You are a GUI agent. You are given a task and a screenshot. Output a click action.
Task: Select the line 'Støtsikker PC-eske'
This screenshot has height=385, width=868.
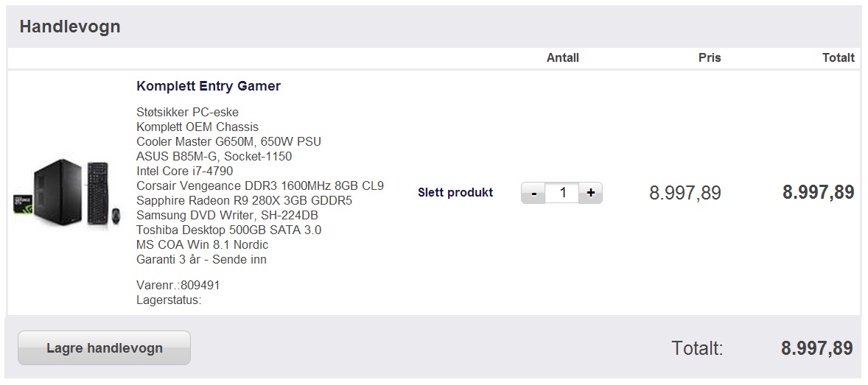tap(187, 113)
